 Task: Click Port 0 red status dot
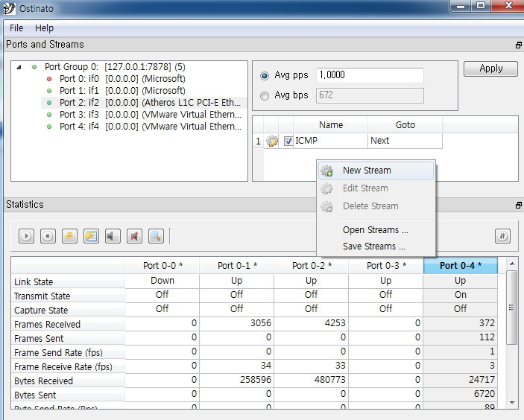[x=49, y=79]
